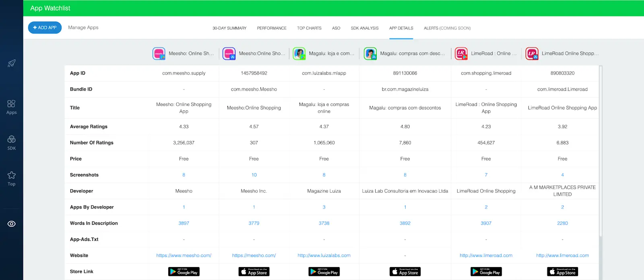Click words in description 3779
Viewport: 644px width, 280px height.
click(254, 223)
